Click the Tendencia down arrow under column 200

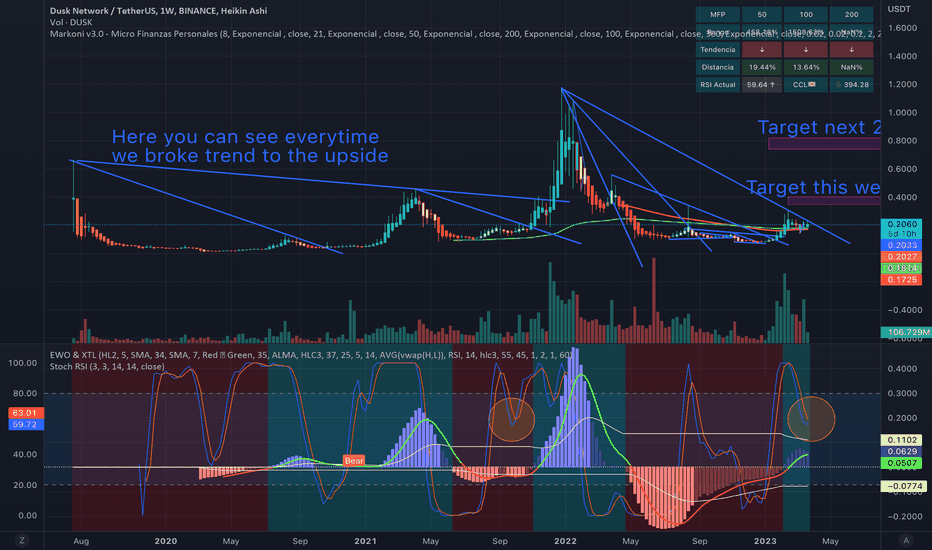click(x=851, y=49)
